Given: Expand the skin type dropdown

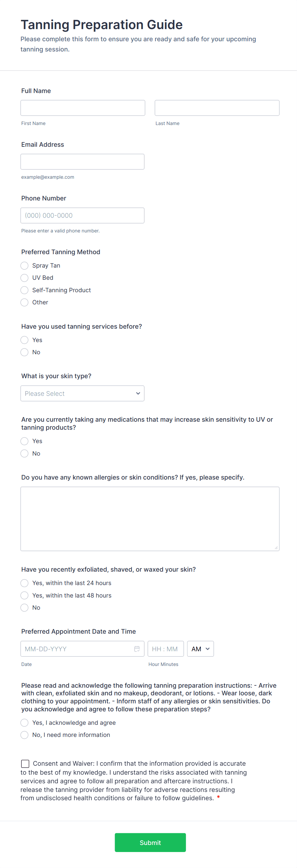Looking at the screenshot, I should click(82, 393).
